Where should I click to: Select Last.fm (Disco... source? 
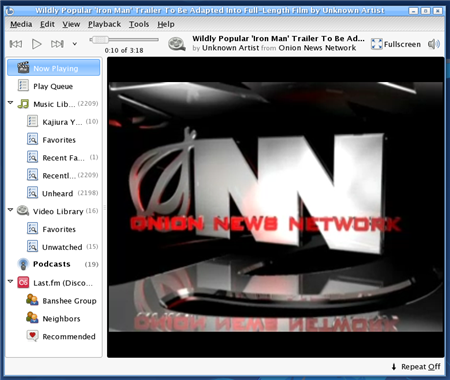pos(54,283)
